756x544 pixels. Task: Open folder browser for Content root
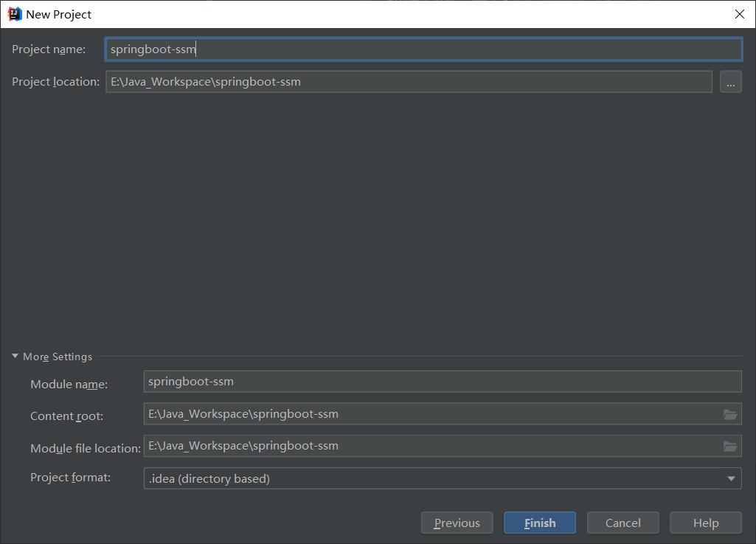[729, 414]
